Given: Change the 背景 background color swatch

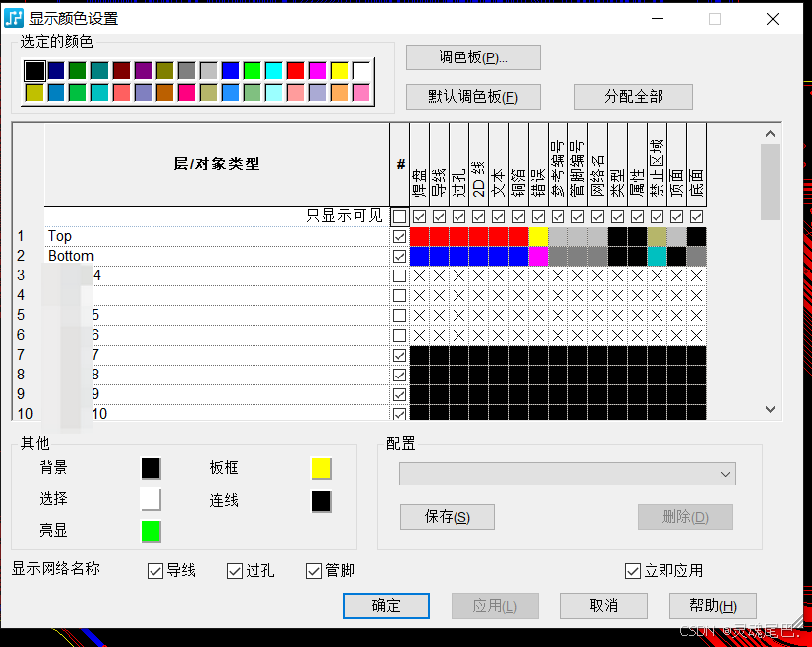Looking at the screenshot, I should (x=151, y=467).
